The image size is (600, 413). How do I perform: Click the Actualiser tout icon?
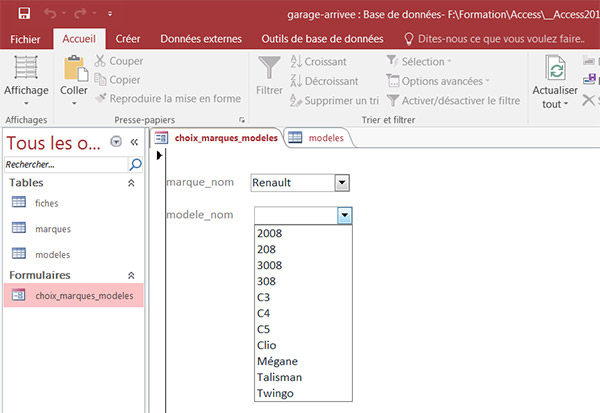555,68
